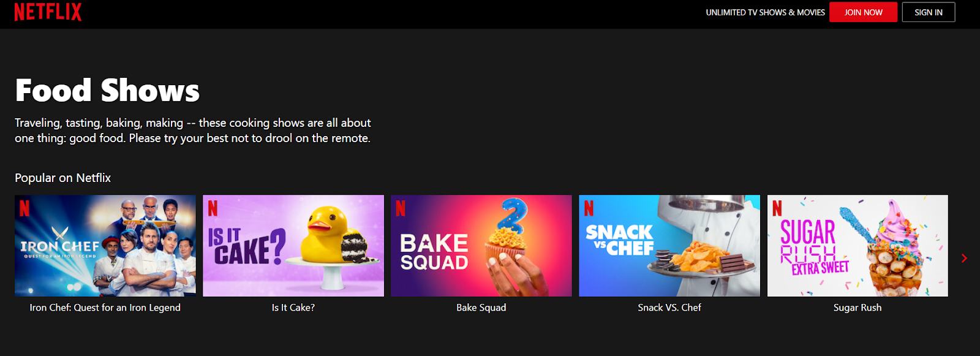Click the Netflix logo in header
980x356 pixels.
click(x=48, y=12)
